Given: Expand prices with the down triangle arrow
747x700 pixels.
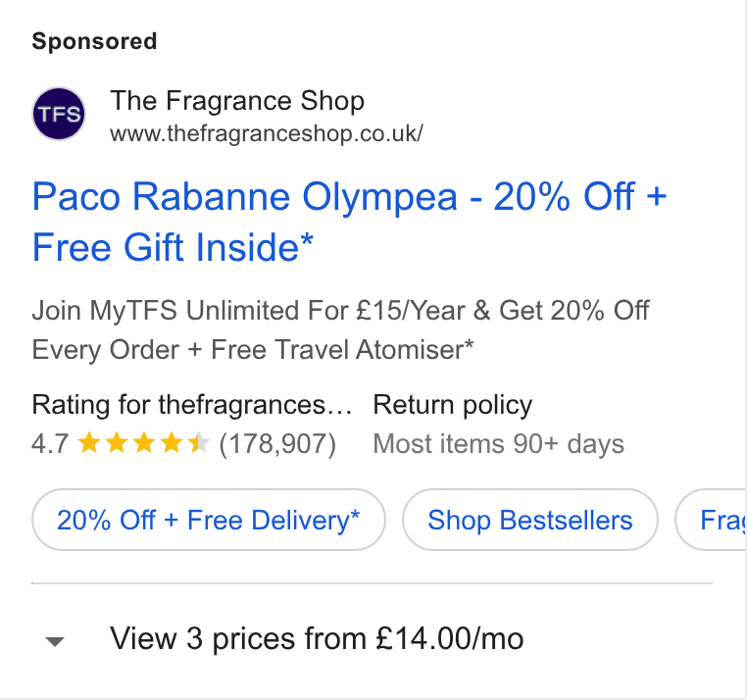Looking at the screenshot, I should point(54,641).
